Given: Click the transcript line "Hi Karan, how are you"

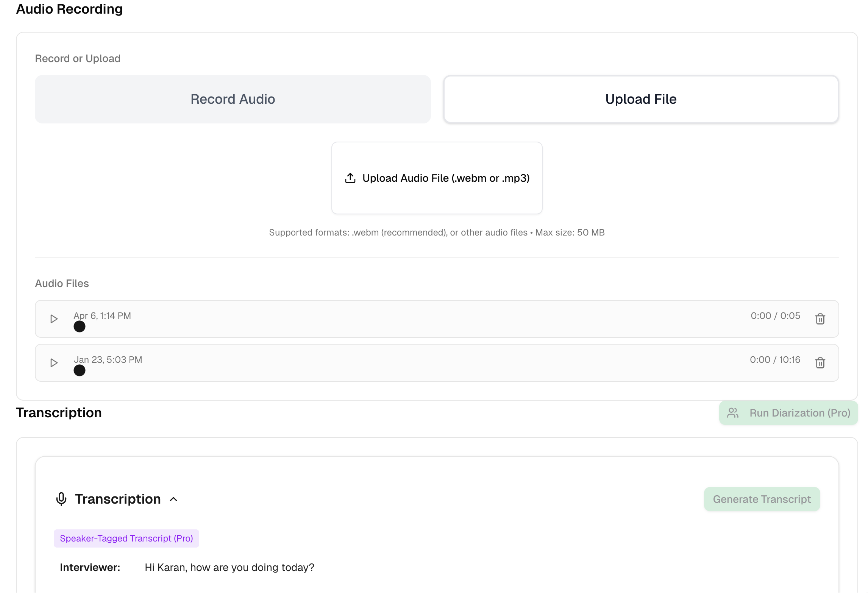Looking at the screenshot, I should tap(229, 567).
